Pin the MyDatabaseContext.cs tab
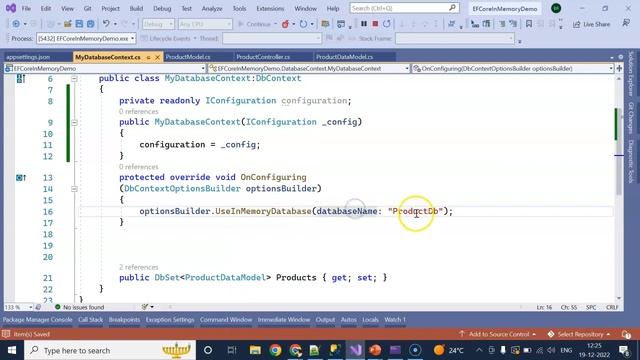 149,58
